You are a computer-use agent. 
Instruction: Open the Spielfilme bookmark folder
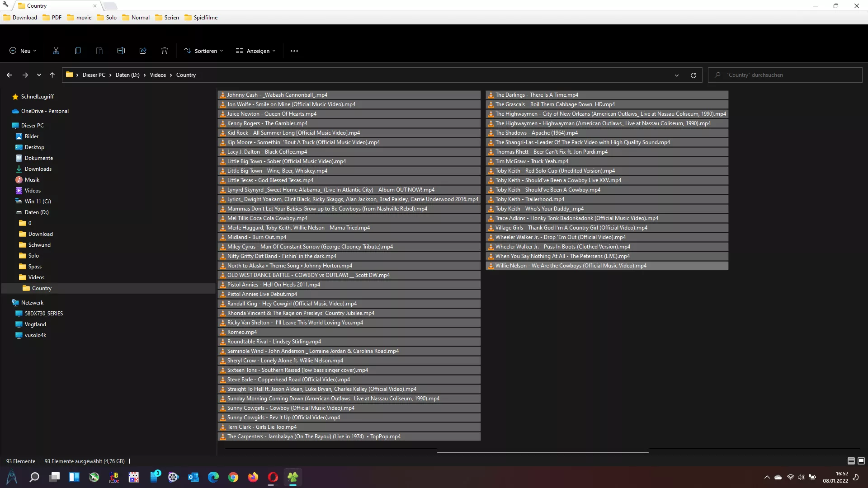[x=201, y=18]
